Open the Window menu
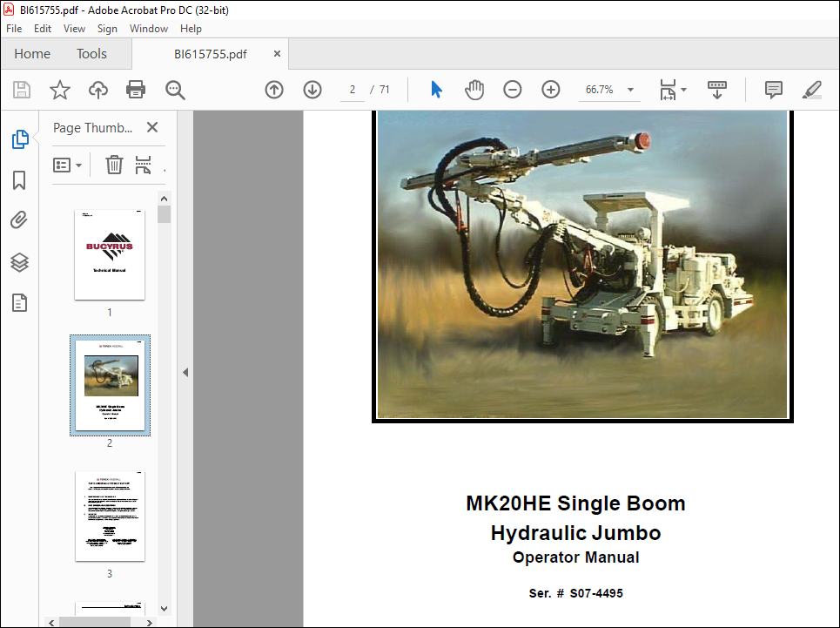Screen dimensions: 840x628 click(x=148, y=29)
